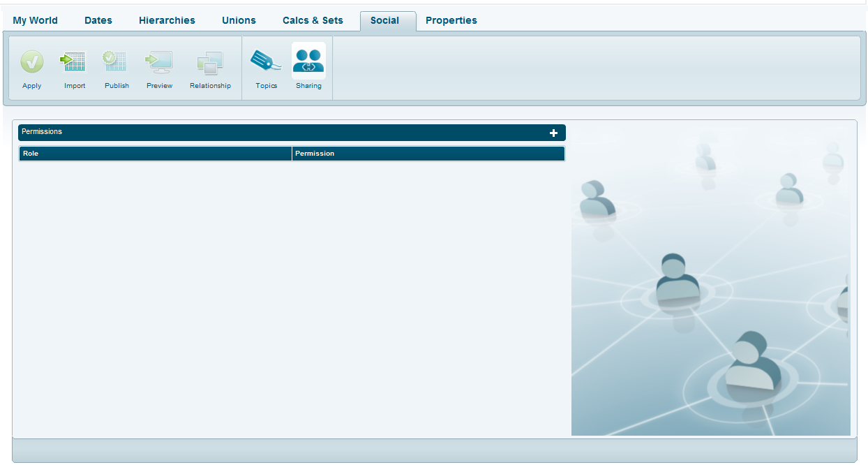
Task: Click the Import data icon
Action: click(74, 62)
